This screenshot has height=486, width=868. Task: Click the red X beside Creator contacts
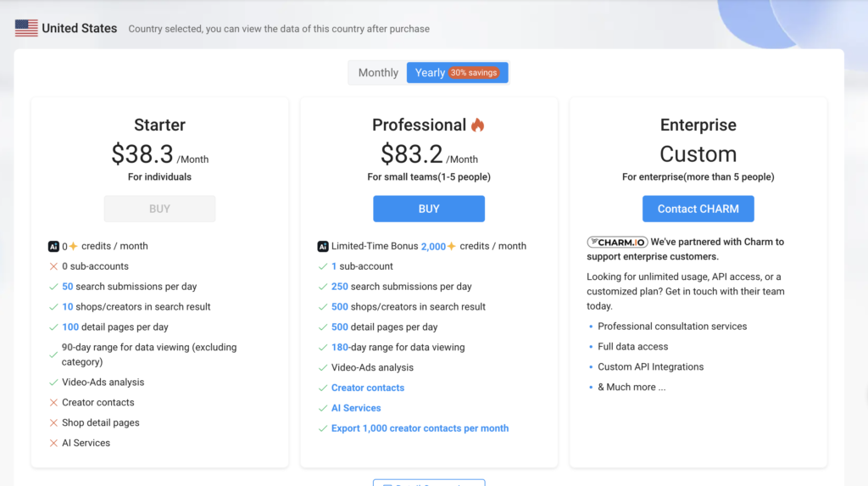click(x=53, y=403)
